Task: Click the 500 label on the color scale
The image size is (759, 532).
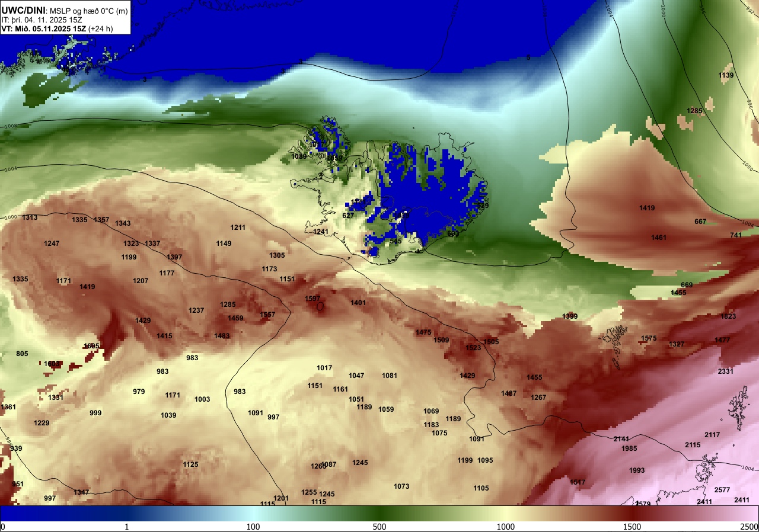Action: click(x=379, y=527)
